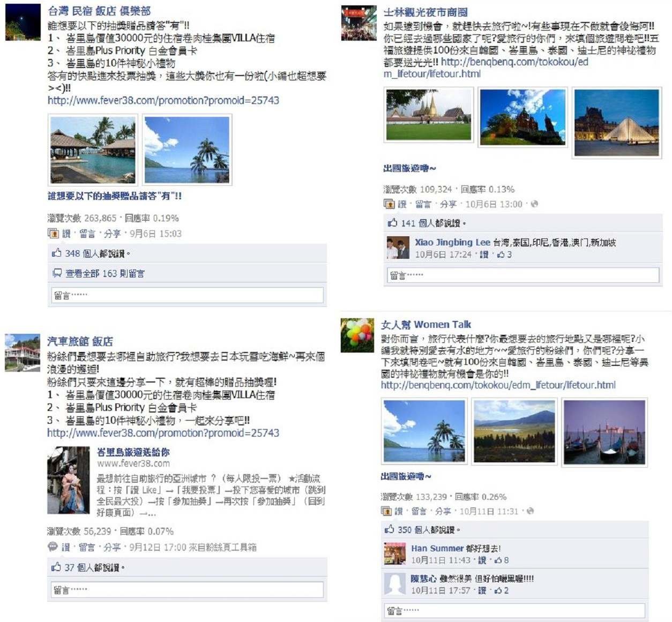Click Xiao Jingbing Lee's profile picture

coord(398,247)
